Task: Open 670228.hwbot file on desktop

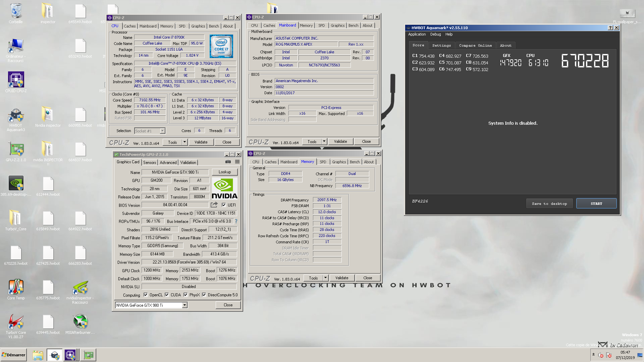Action: (x=16, y=255)
